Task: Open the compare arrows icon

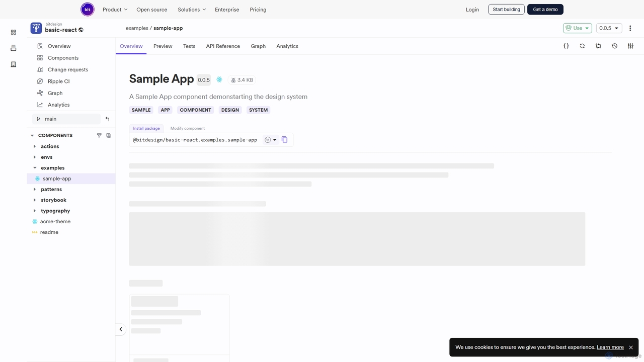Action: pos(598,46)
